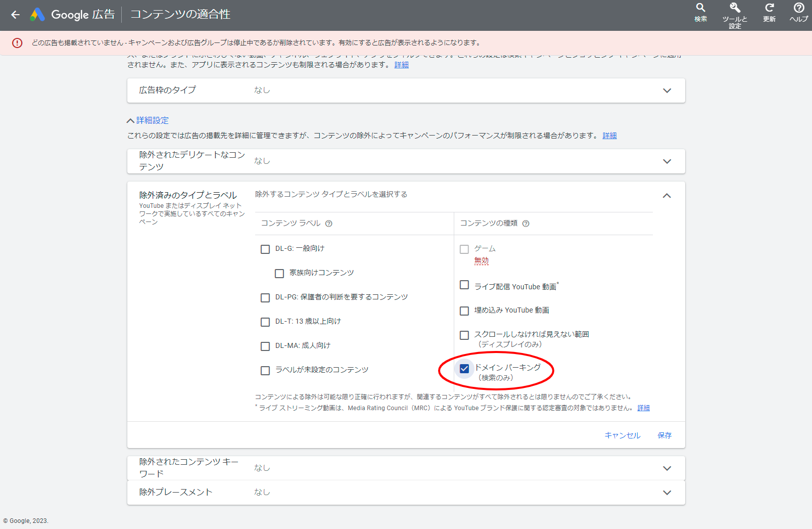Expand the 除外プレースメント section
Screen dimensions: 812x529
(667, 492)
